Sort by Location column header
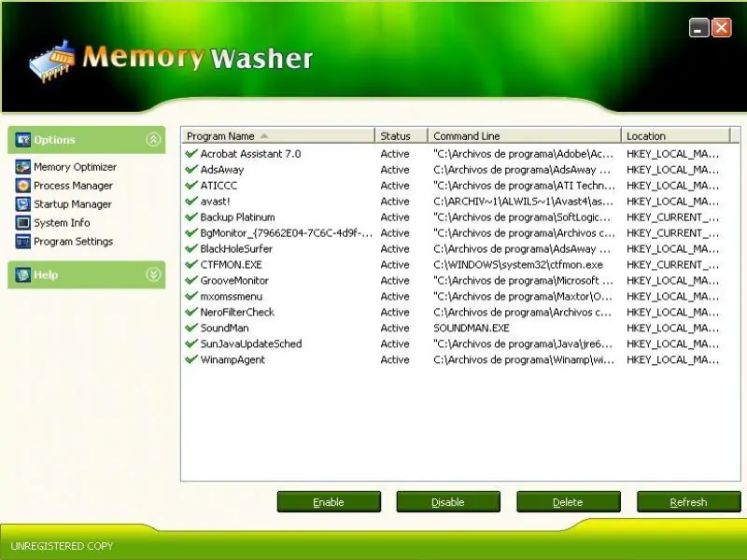 pos(675,135)
